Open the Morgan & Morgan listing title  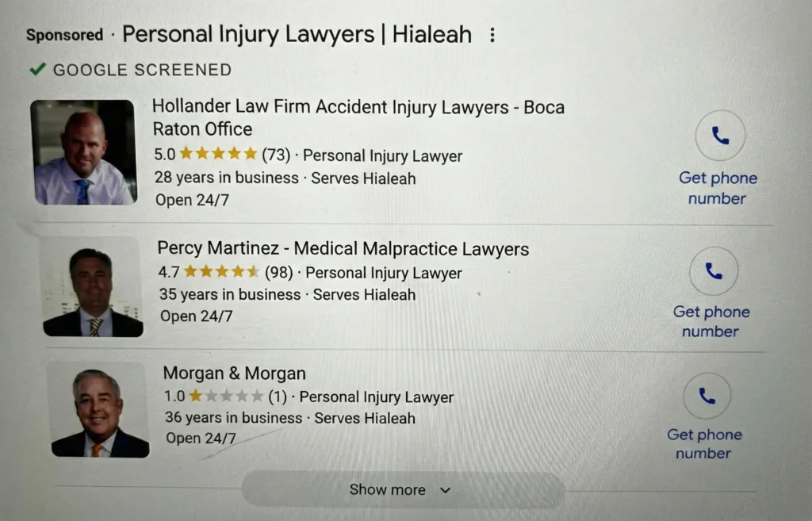(x=234, y=373)
